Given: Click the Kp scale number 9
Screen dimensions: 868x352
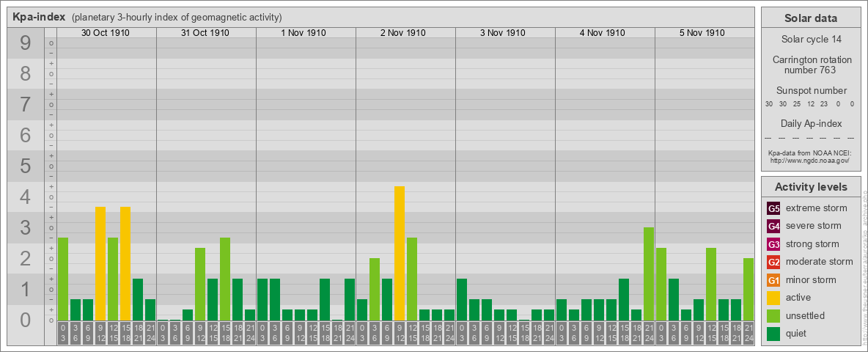Looking at the screenshot, I should [26, 43].
